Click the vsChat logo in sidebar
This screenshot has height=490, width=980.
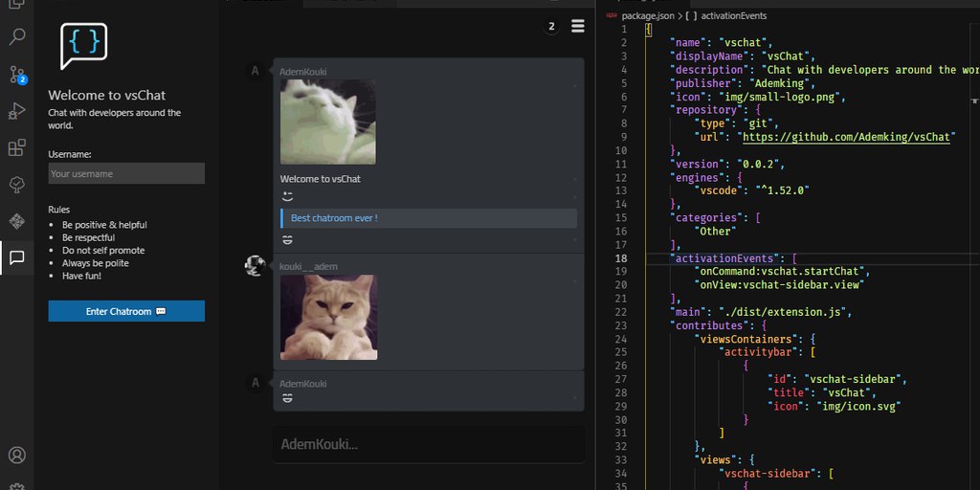pos(84,46)
